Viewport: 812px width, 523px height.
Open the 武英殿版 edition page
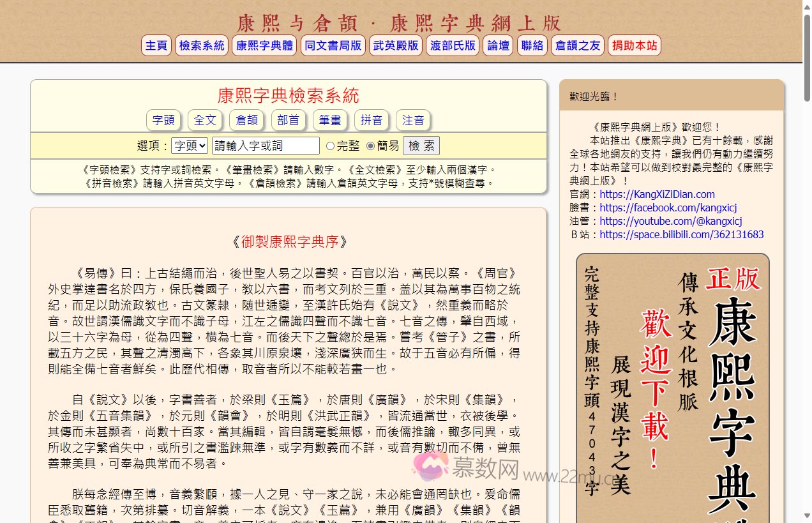(395, 45)
